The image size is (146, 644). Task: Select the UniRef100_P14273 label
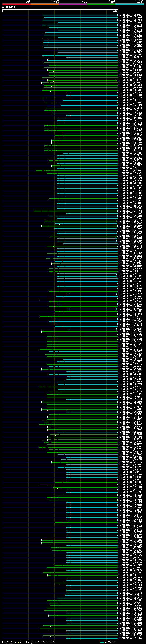pos(131,80)
